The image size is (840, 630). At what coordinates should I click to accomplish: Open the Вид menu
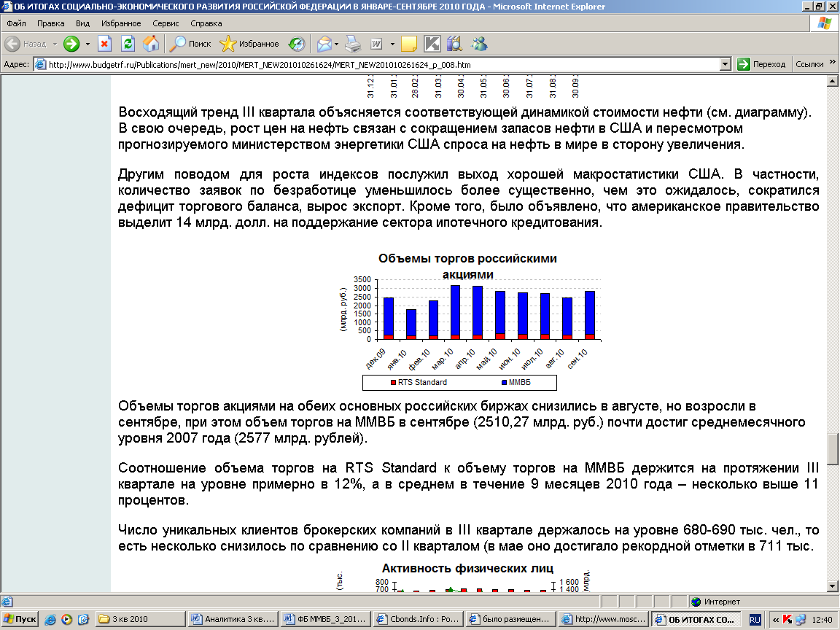82,23
